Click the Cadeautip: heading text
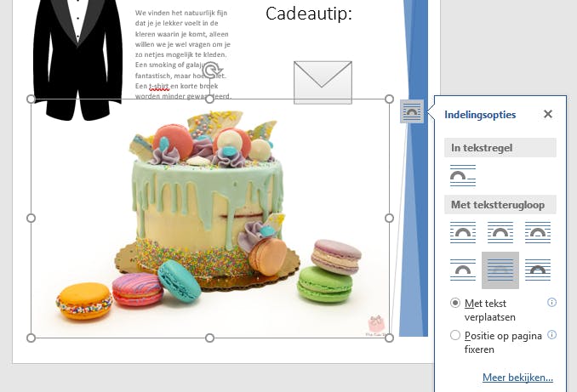 click(309, 14)
